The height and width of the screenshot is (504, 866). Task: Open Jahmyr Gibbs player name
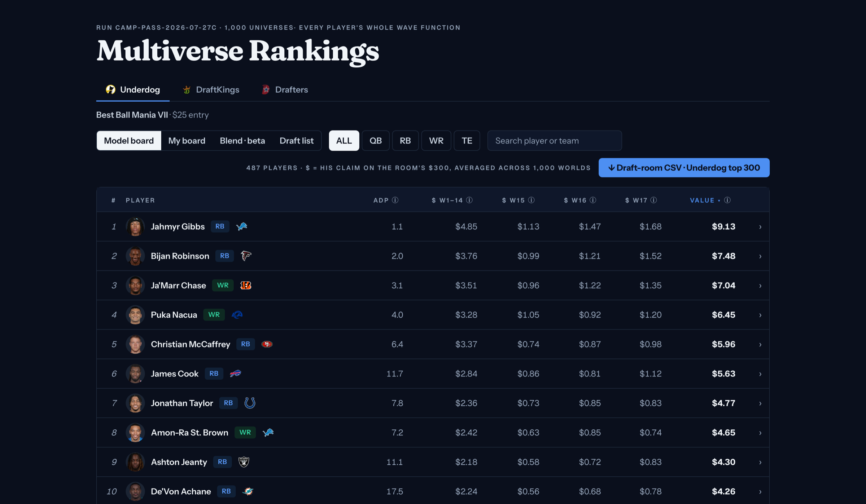coord(178,226)
